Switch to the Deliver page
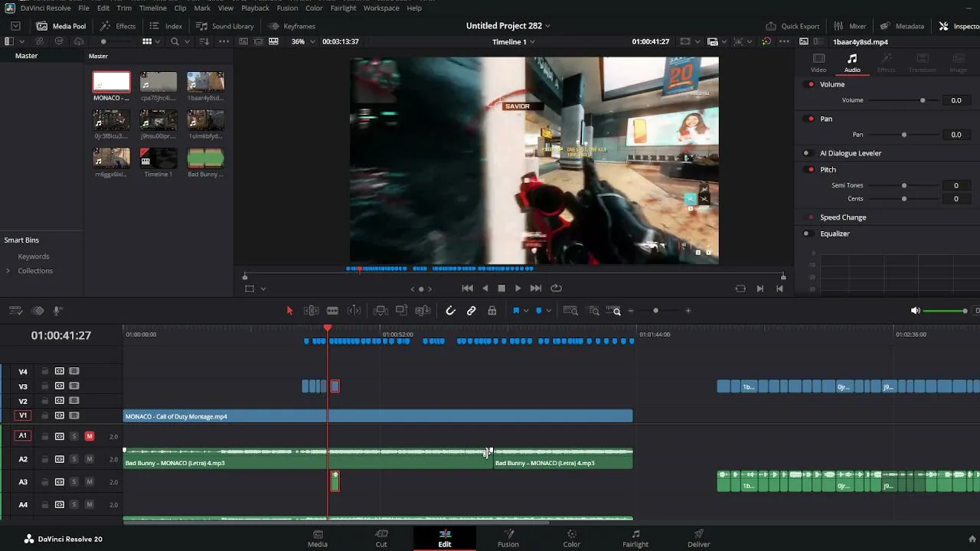 click(698, 539)
